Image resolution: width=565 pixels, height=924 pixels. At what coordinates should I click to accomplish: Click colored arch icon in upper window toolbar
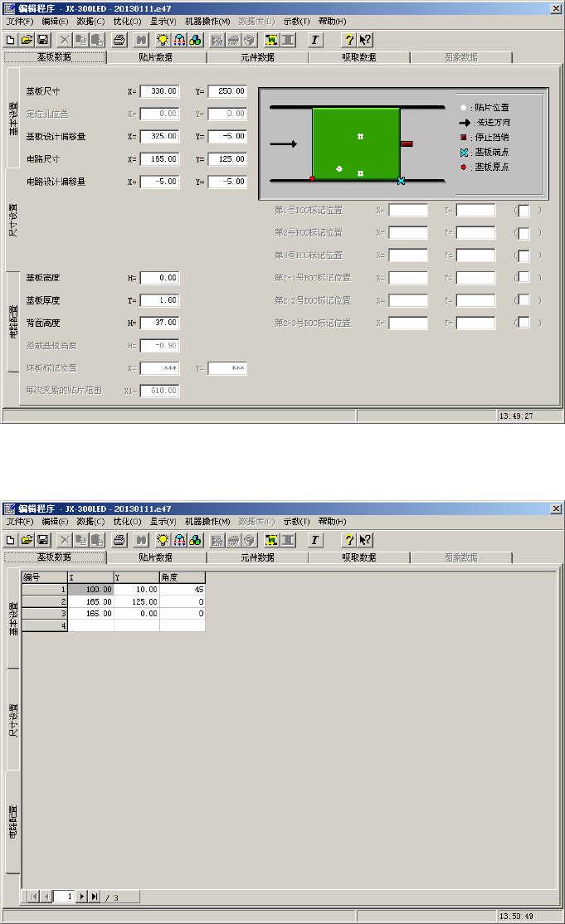click(x=179, y=40)
